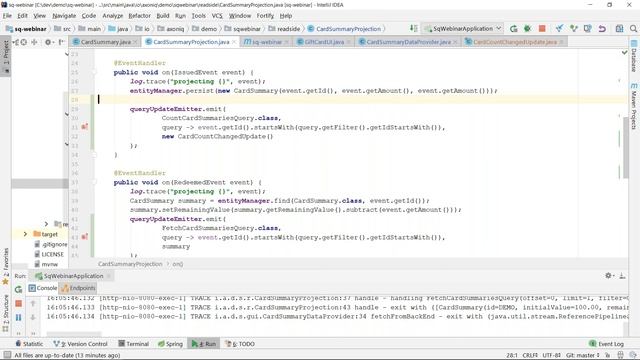Viewport: 640px width, 360px height.
Task: Open the Navigate menu
Action: [64, 16]
